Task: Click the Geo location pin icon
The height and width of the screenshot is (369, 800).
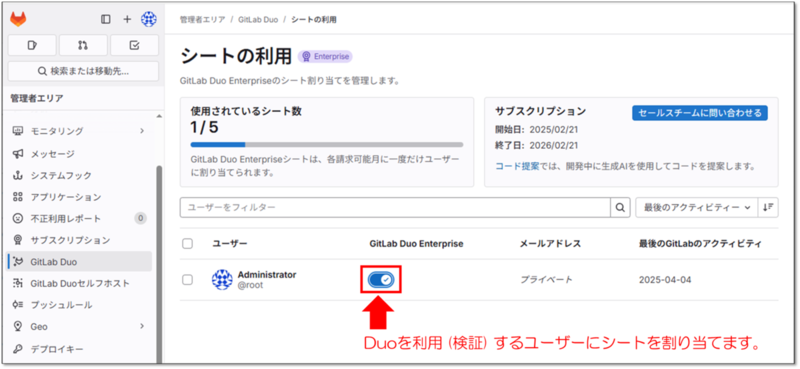Action: (x=18, y=326)
